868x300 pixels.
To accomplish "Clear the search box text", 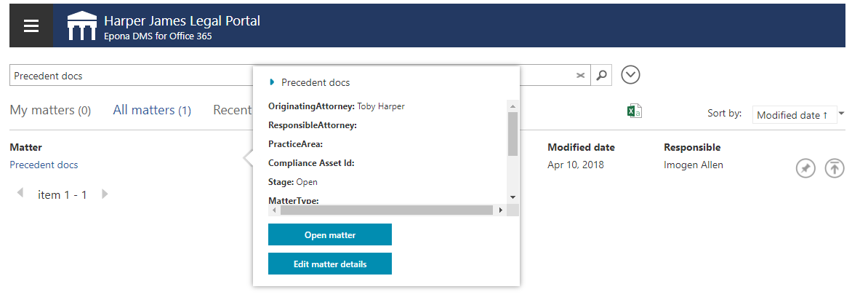I will coord(580,76).
